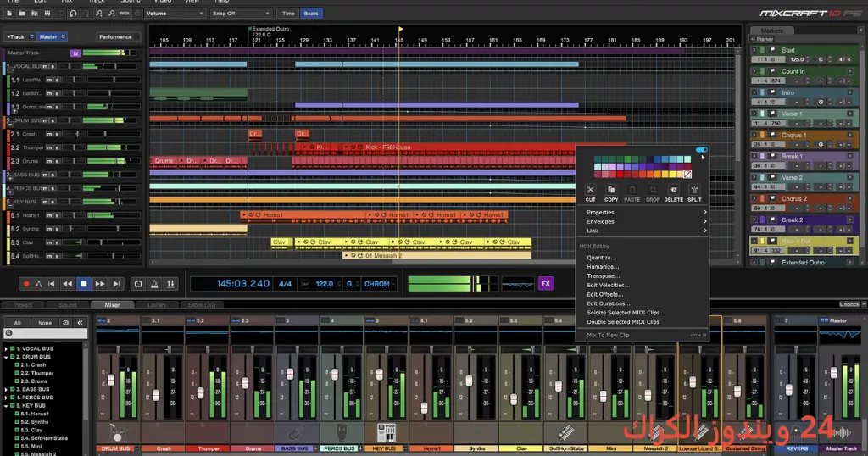Screen dimensions: 868x456
Task: Click the flag icon of Chorus 1 marker
Action: [772, 135]
